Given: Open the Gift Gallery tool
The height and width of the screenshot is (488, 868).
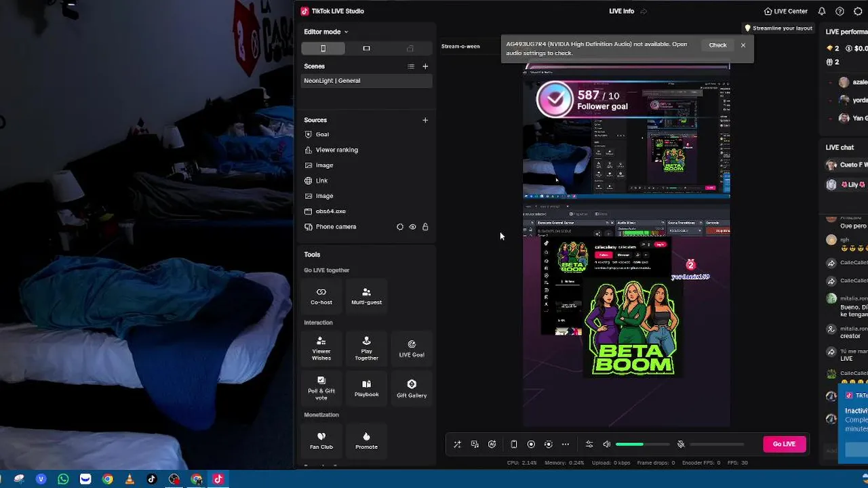Looking at the screenshot, I should [x=412, y=388].
